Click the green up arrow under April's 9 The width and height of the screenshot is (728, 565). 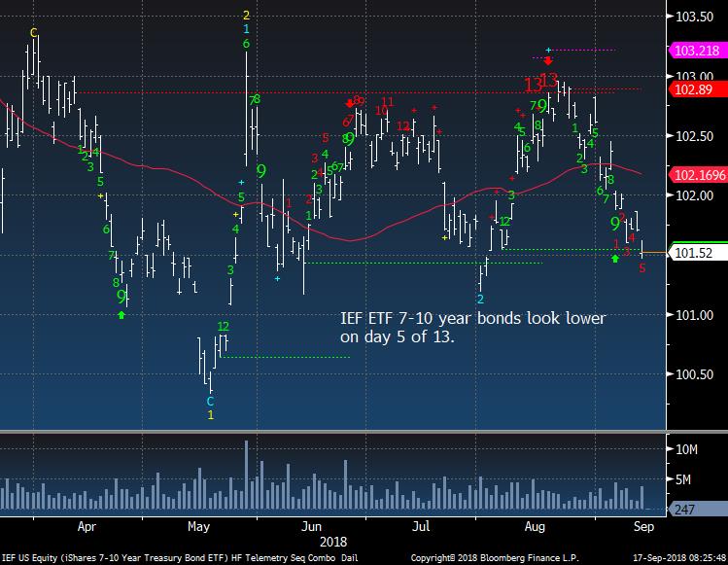point(121,315)
